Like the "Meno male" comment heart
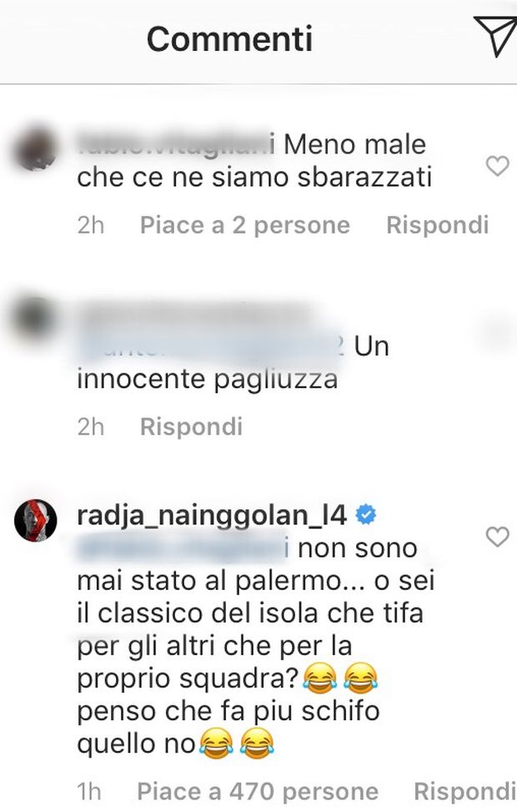This screenshot has width=517, height=812. click(x=498, y=167)
